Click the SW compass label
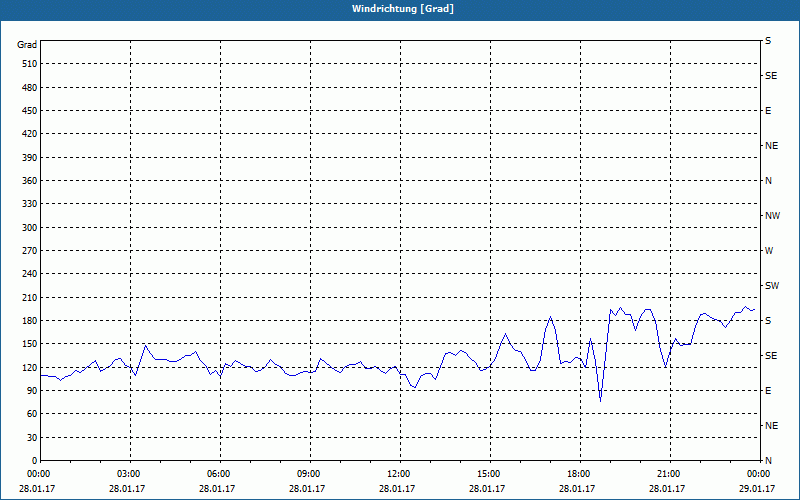The image size is (800, 500). [772, 286]
